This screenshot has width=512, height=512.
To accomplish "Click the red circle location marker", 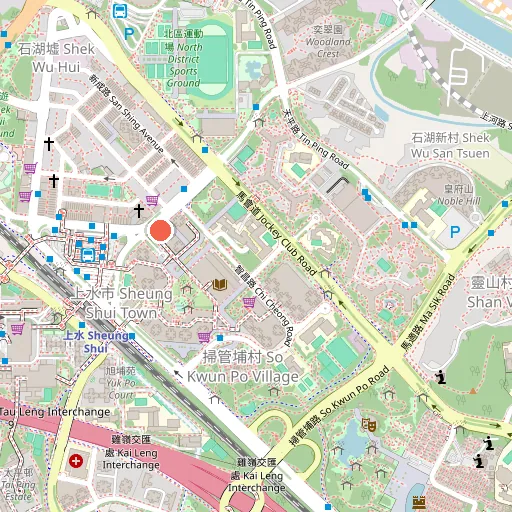I will (161, 230).
